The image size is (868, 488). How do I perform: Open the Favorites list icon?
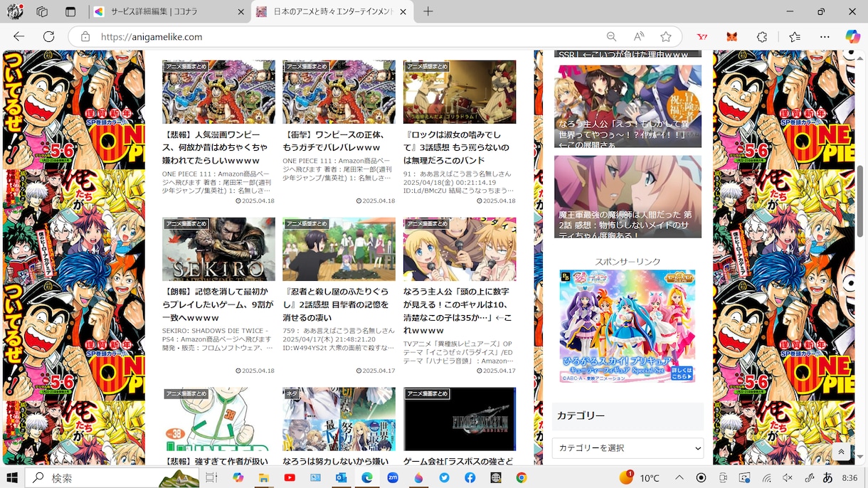pyautogui.click(x=794, y=36)
